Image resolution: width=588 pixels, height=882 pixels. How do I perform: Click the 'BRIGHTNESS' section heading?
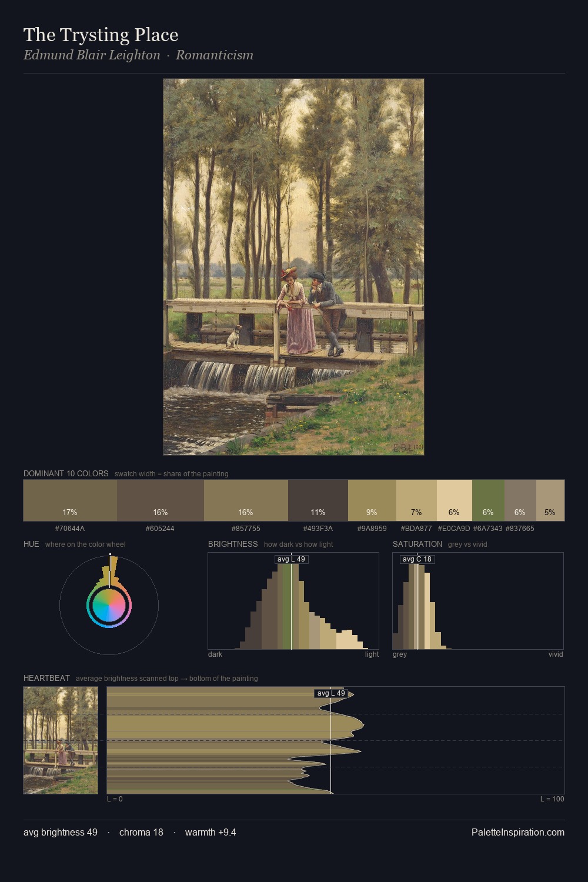[x=233, y=544]
